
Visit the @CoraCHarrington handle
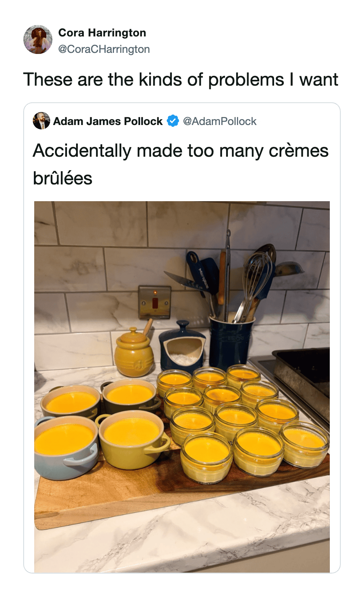(x=104, y=49)
